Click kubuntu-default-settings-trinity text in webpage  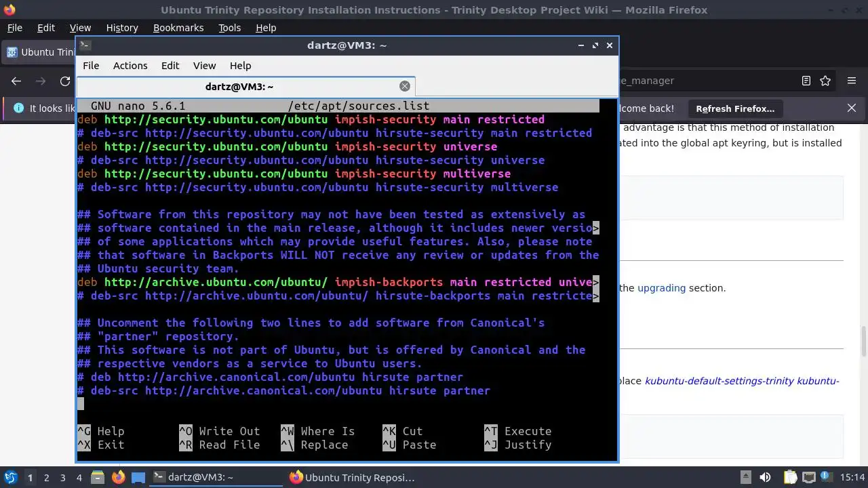pyautogui.click(x=719, y=381)
